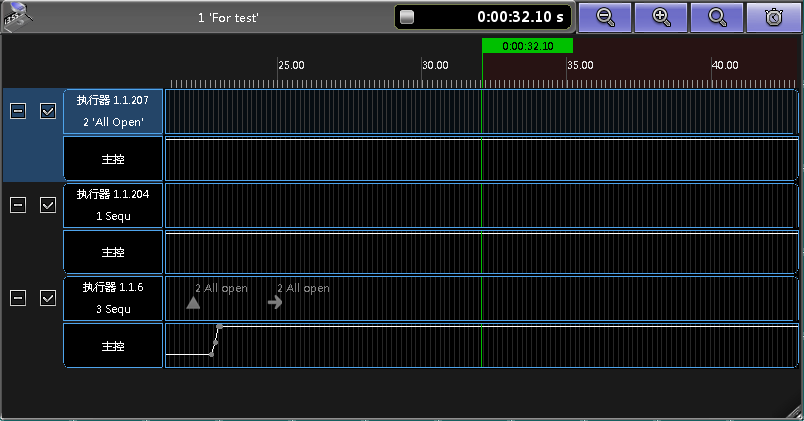The image size is (804, 421).
Task: Click the zoom in magnifier button
Action: (661, 17)
